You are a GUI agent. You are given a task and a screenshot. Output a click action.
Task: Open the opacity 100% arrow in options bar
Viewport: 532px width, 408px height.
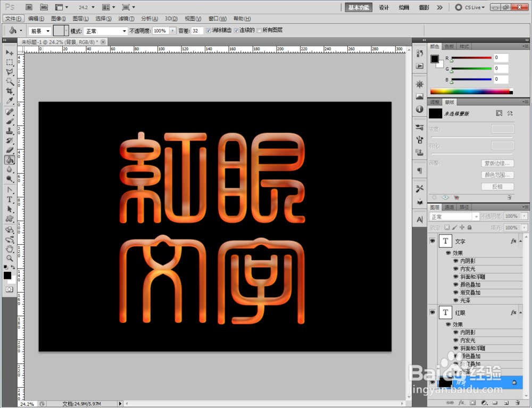point(173,31)
